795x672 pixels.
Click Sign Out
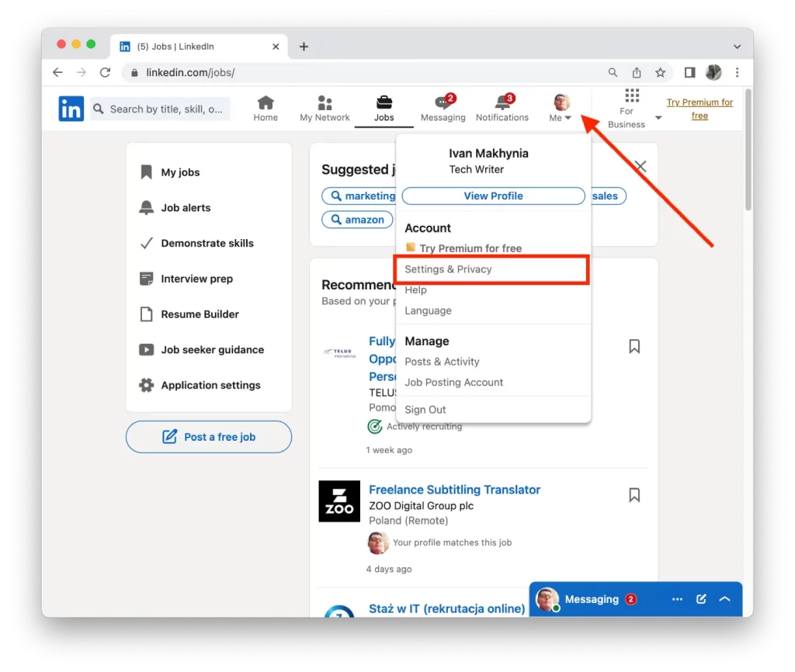425,410
